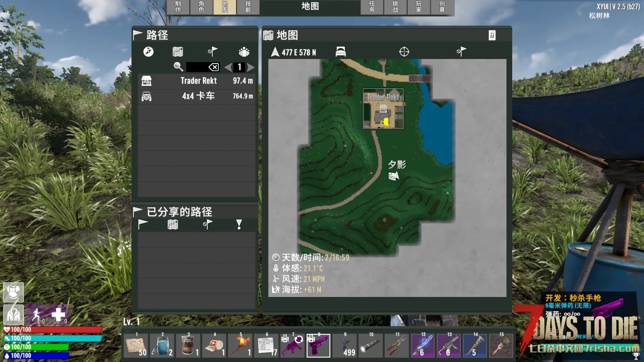Click the magnifier search icon in waypoints
Image resolution: width=644 pixels, height=362 pixels.
[178, 67]
